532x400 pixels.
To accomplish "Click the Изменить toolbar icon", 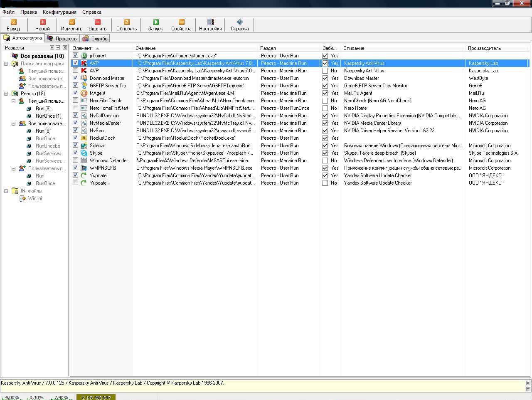I will click(x=71, y=22).
